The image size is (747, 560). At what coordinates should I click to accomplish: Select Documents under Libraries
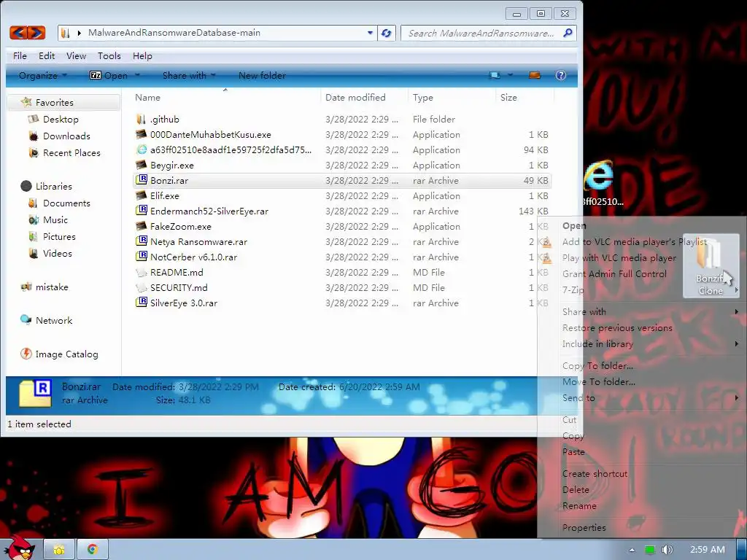click(x=66, y=203)
